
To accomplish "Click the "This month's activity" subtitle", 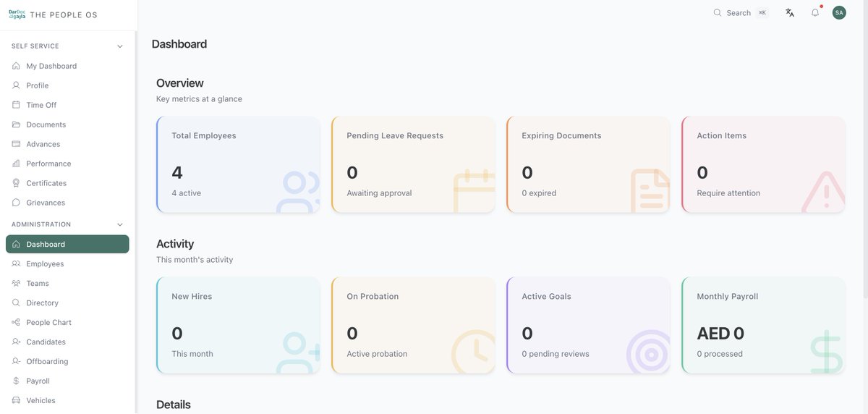I will click(195, 260).
